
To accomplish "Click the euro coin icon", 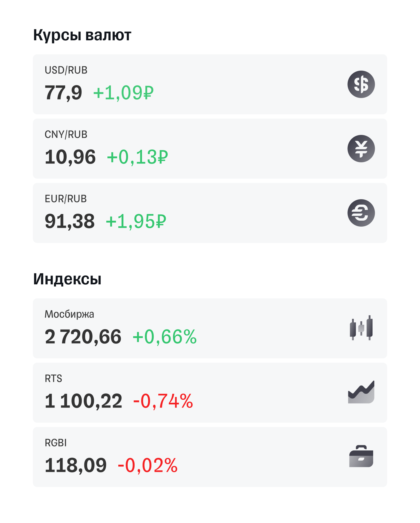I will point(361,213).
